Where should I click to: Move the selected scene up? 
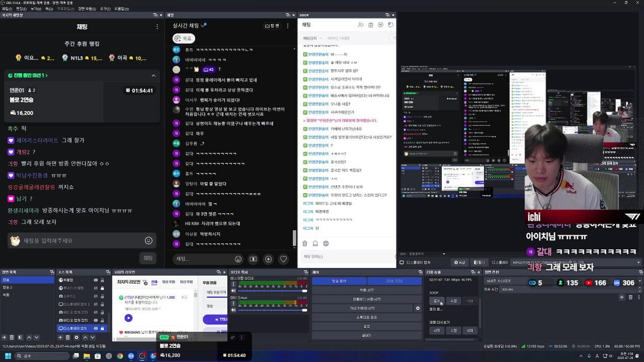[29, 337]
